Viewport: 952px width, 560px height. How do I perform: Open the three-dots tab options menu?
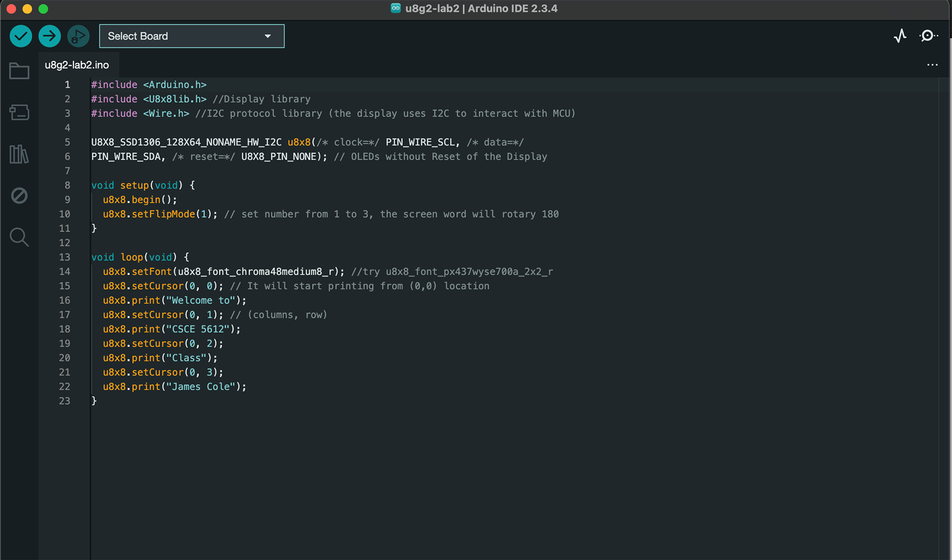point(932,65)
